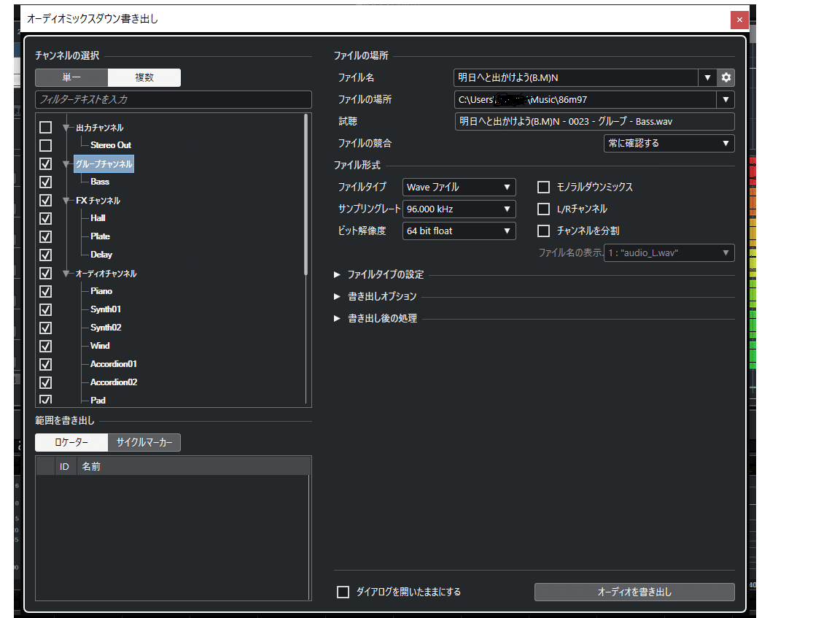
Task: Focus the フィルターテキストを入力 filter field
Action: [174, 100]
